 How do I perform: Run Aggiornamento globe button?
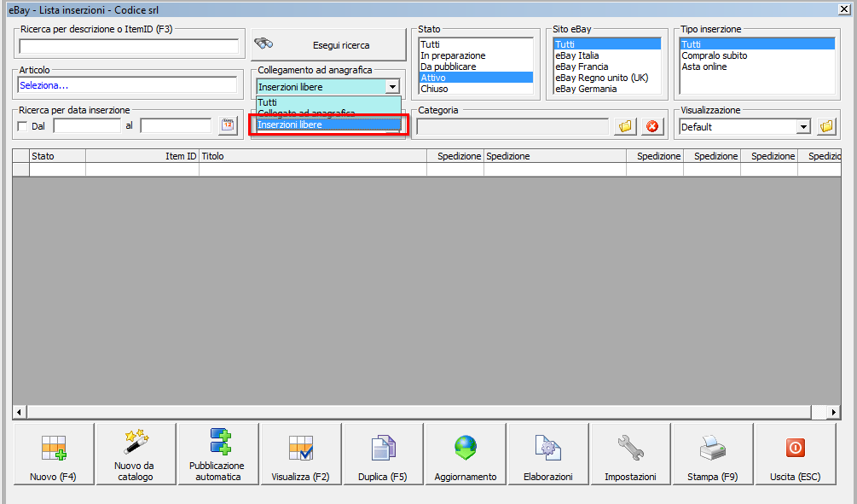coord(466,454)
